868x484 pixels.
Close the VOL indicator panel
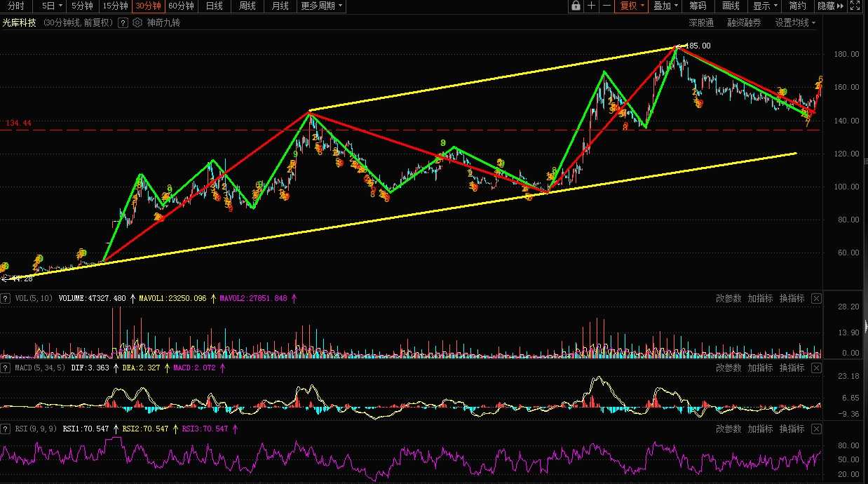816,298
